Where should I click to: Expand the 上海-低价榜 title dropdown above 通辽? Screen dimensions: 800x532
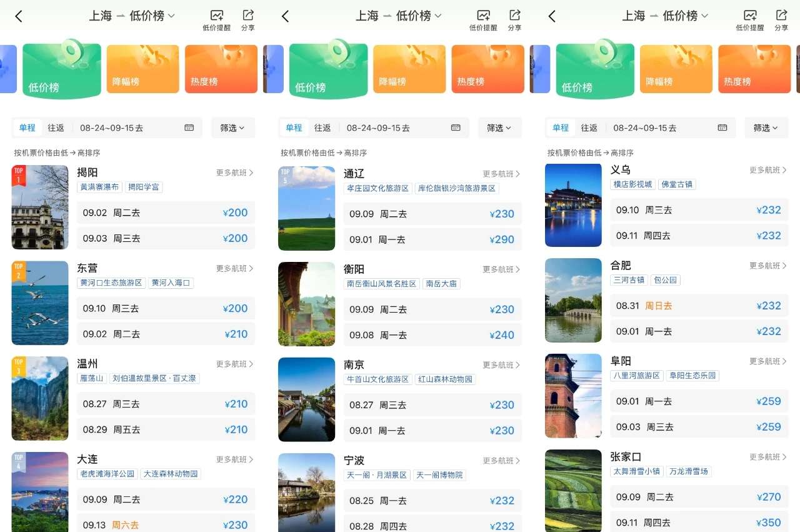pyautogui.click(x=399, y=16)
